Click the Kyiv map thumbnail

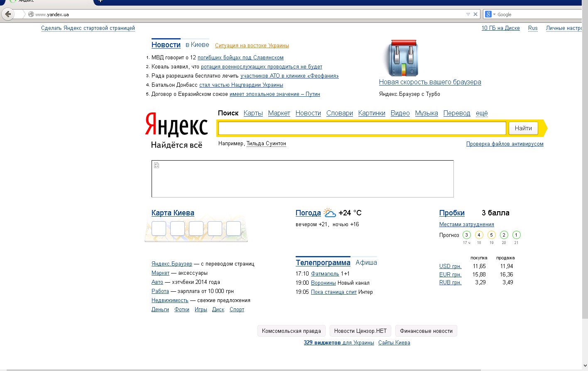coord(196,229)
